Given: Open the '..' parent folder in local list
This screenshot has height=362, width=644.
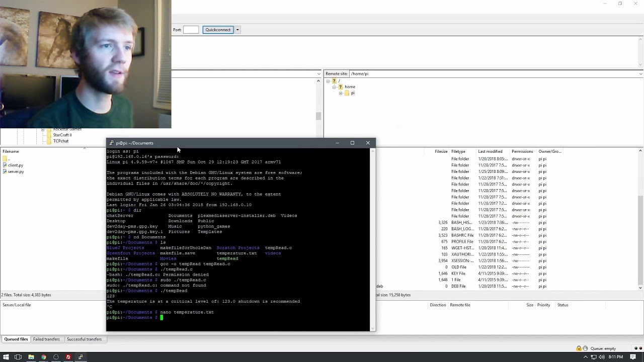Looking at the screenshot, I should click(x=6, y=159).
